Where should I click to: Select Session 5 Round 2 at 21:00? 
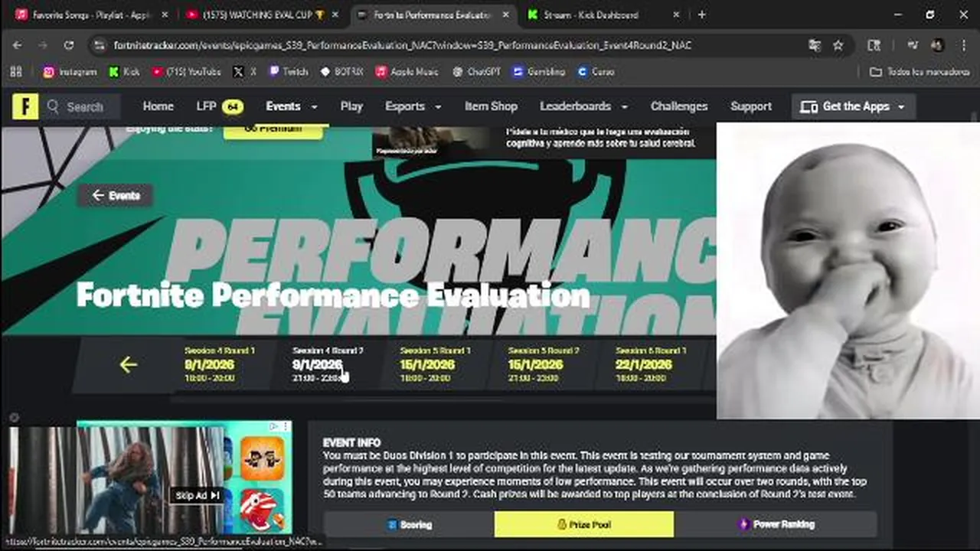[x=544, y=364]
